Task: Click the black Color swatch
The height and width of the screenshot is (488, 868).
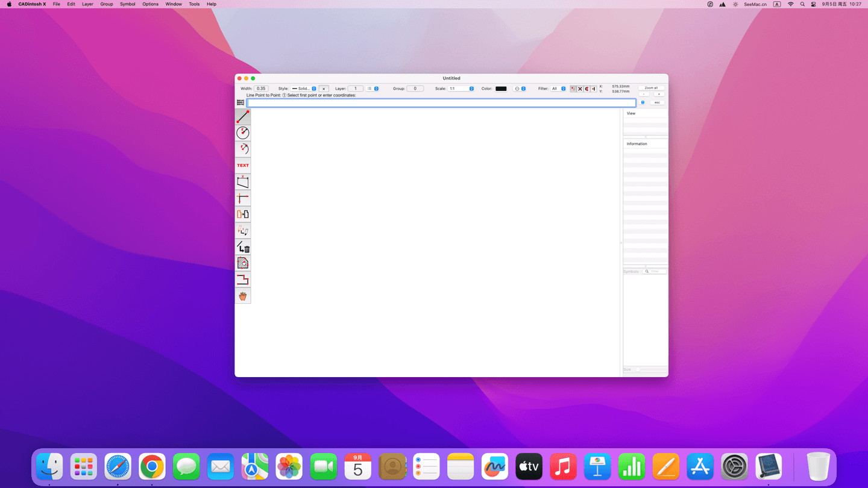Action: point(501,89)
